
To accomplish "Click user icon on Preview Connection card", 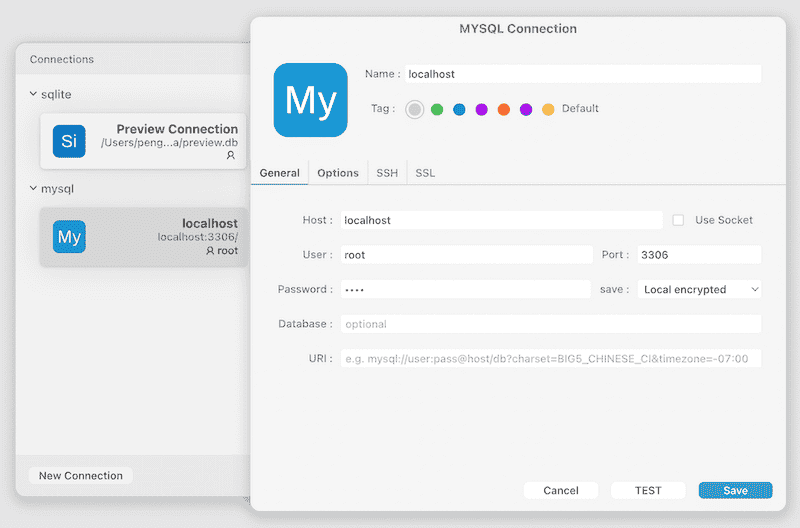I will (x=231, y=155).
